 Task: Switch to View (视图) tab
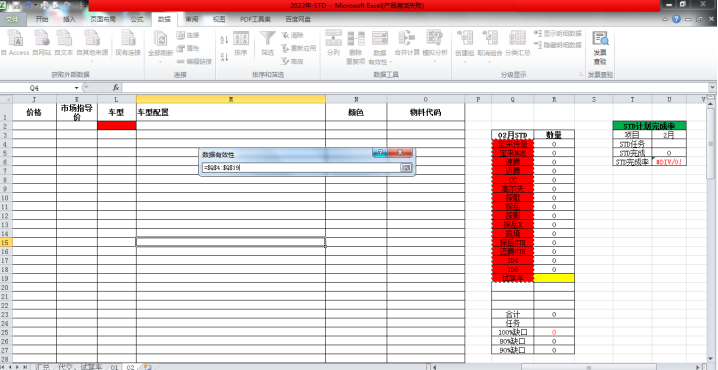219,19
